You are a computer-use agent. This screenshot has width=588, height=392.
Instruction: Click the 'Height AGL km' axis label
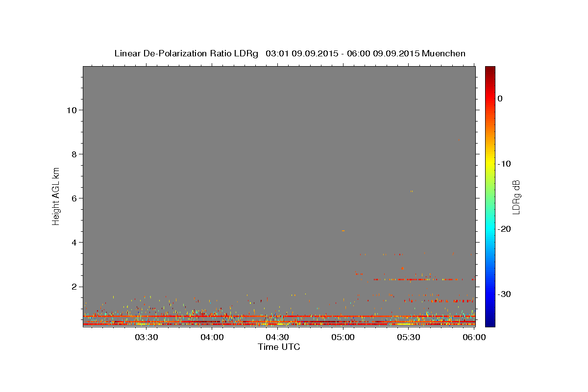(x=56, y=196)
